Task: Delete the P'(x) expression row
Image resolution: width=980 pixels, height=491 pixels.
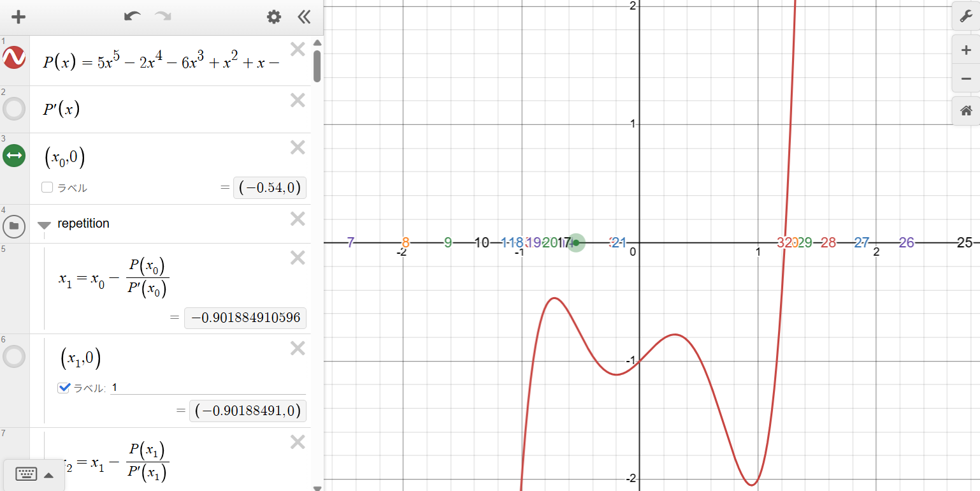Action: pyautogui.click(x=298, y=100)
